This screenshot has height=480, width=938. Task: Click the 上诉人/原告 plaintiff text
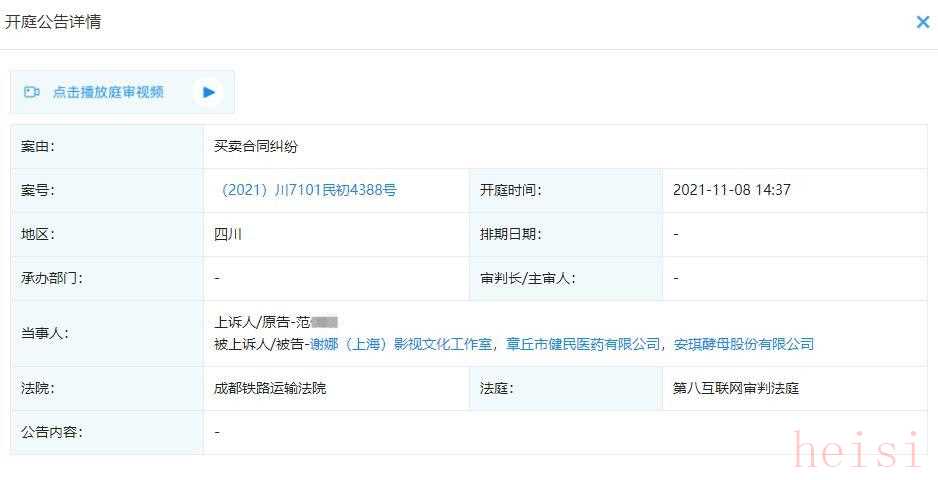259,322
